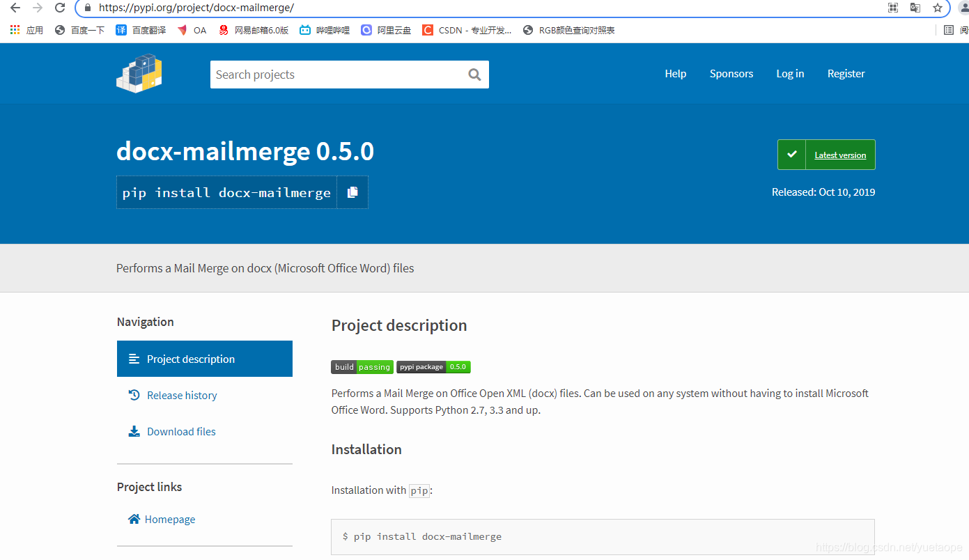The image size is (969, 560).
Task: Open the Download files tab
Action: click(181, 431)
